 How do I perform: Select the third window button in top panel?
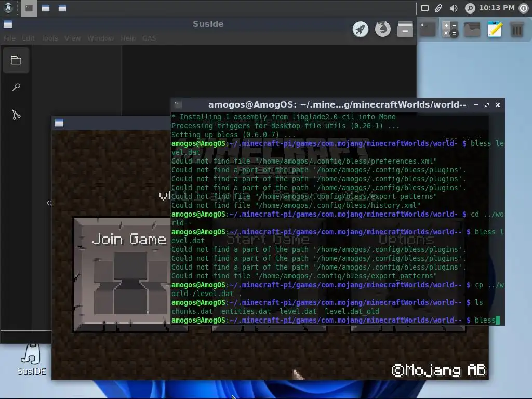(62, 8)
